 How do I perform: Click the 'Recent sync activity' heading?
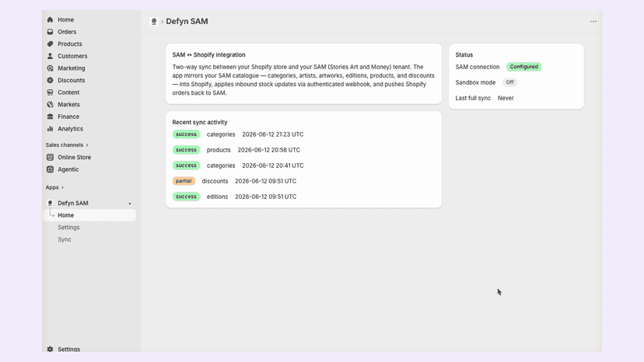point(200,122)
